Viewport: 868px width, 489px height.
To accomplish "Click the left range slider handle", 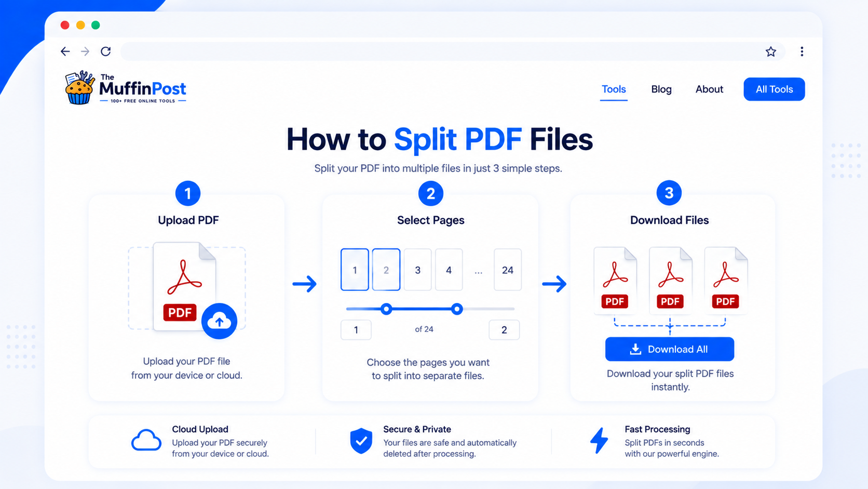I will (x=386, y=309).
